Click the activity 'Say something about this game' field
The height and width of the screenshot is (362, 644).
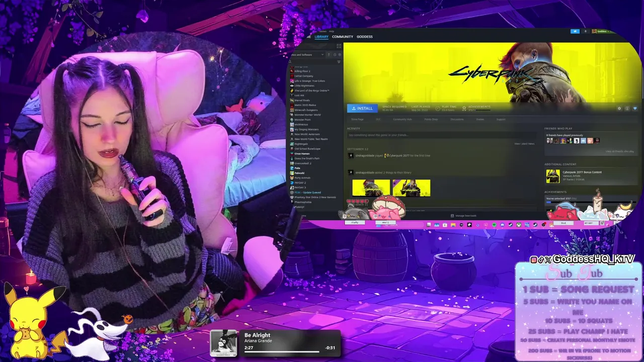(x=441, y=135)
